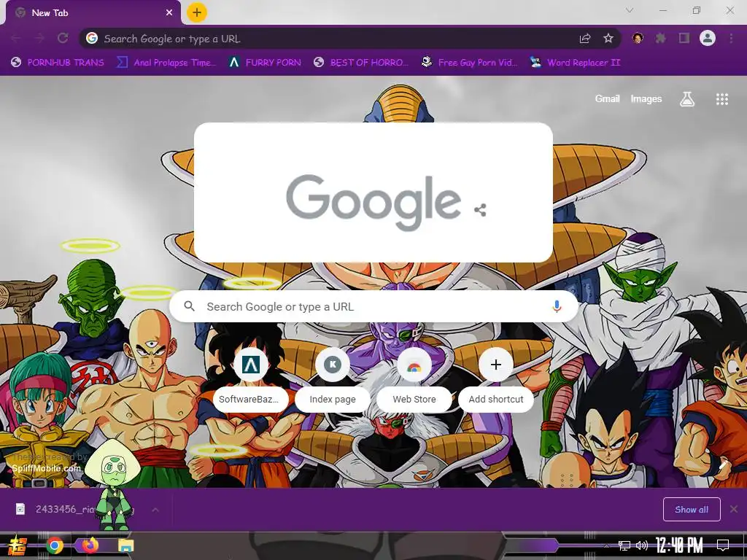Image resolution: width=747 pixels, height=560 pixels.
Task: Click the Google logo
Action: pos(373,201)
